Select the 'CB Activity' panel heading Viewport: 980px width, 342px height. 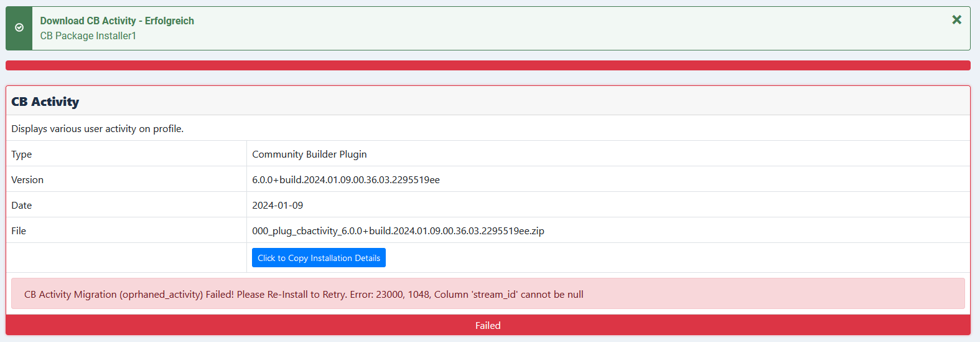coord(45,102)
